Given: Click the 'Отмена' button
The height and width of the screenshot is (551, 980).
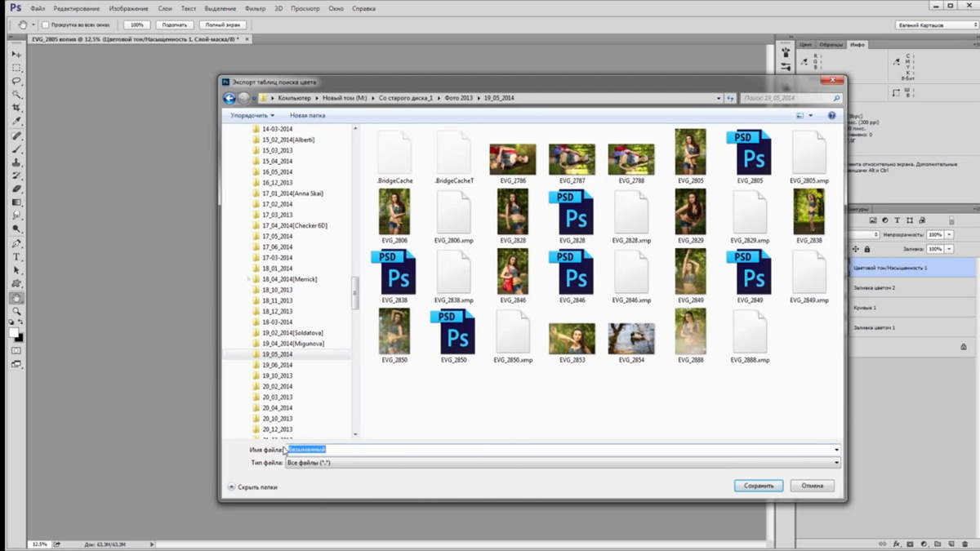Looking at the screenshot, I should tap(812, 486).
